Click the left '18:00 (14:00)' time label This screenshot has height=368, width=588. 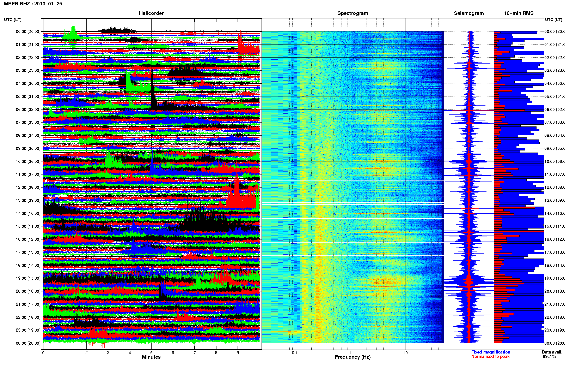[28, 265]
